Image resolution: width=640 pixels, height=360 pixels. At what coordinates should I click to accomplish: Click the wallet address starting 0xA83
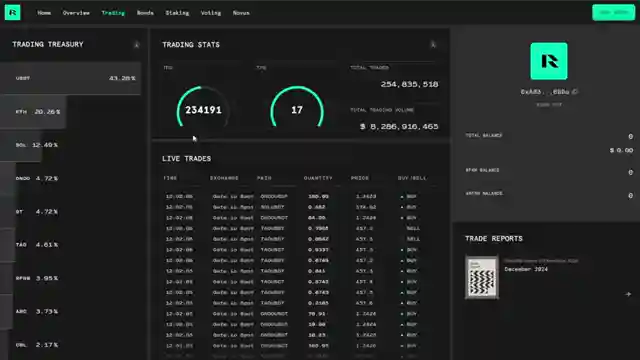(x=544, y=92)
